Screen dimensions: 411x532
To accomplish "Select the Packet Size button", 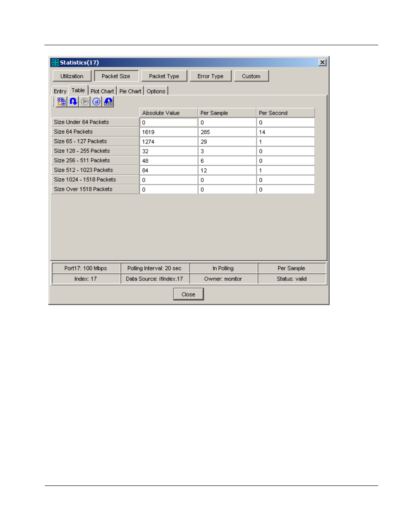I will (116, 76).
